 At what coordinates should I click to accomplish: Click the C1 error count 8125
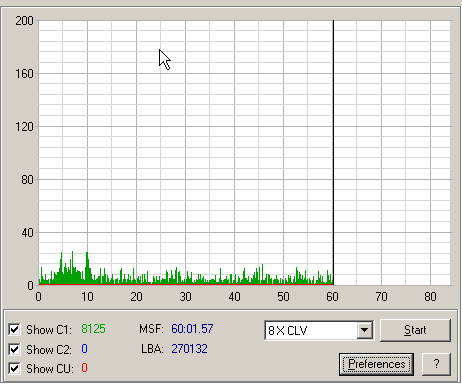pyautogui.click(x=93, y=329)
